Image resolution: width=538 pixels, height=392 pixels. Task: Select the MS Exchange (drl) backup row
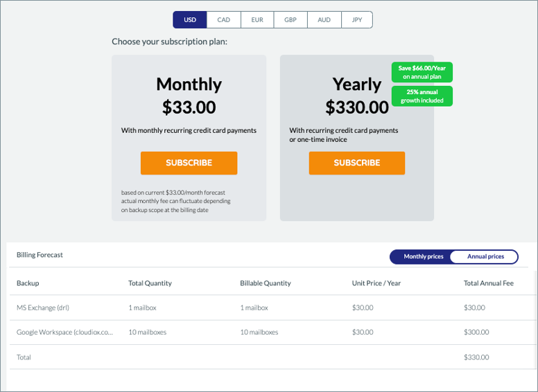click(272, 308)
